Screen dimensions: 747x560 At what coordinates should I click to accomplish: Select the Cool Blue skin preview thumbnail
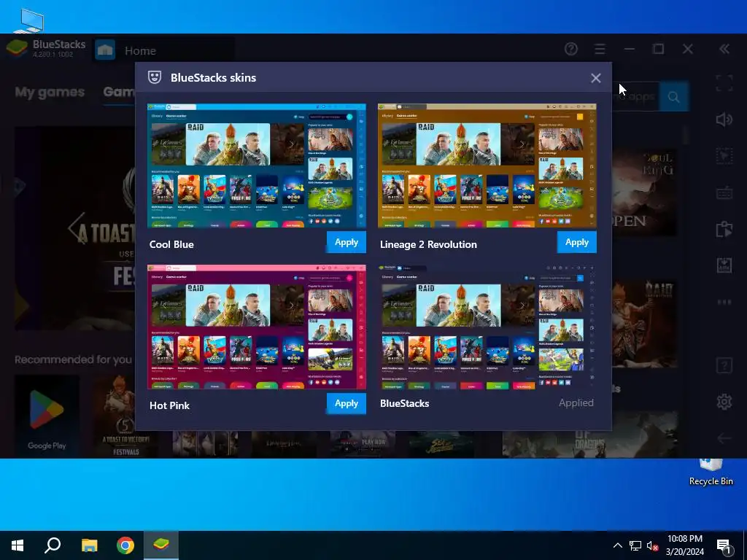tap(257, 166)
